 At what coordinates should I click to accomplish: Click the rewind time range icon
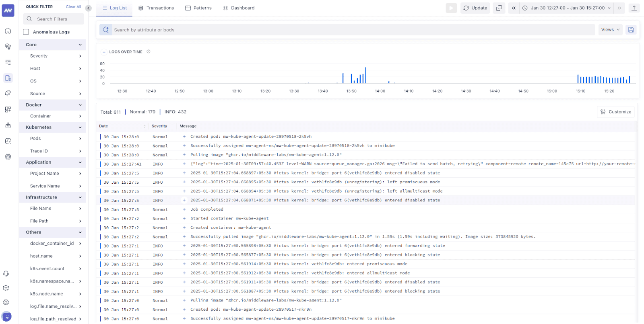pyautogui.click(x=514, y=8)
